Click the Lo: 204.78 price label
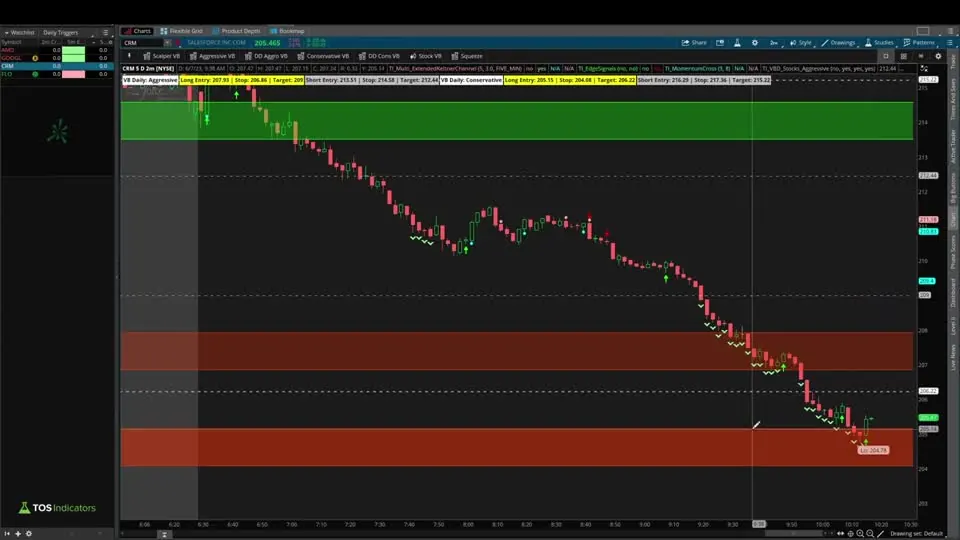This screenshot has height=540, width=960. pos(873,450)
